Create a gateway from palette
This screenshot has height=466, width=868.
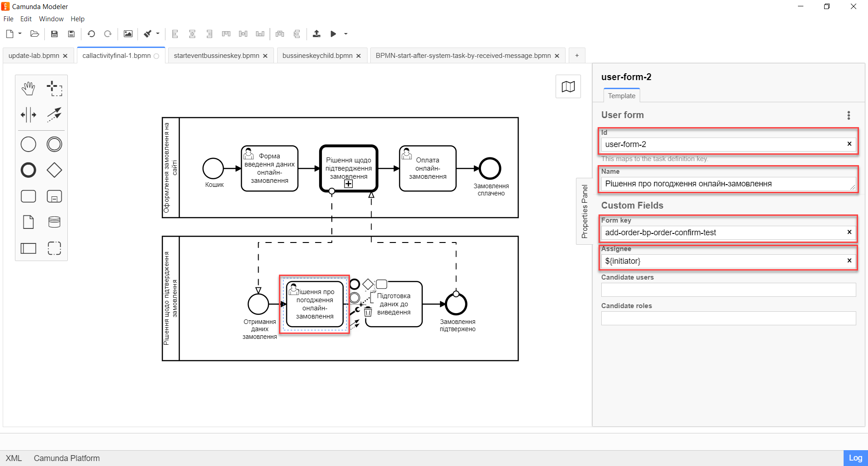click(54, 170)
